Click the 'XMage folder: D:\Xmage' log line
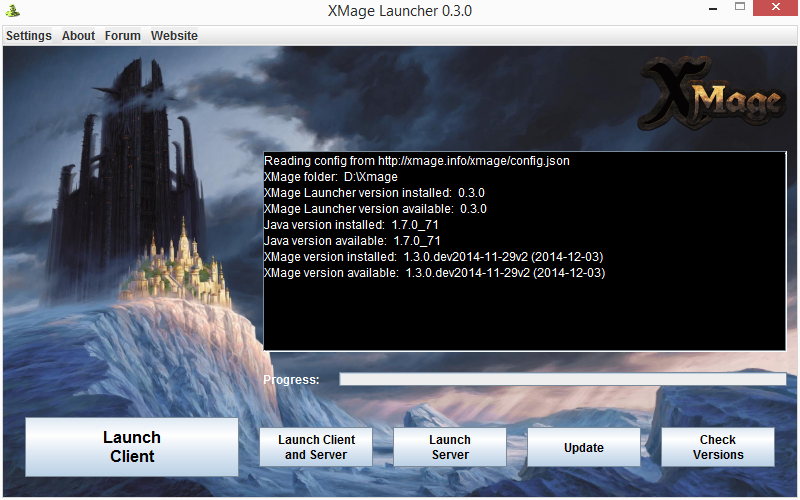This screenshot has width=800, height=500. tap(331, 177)
